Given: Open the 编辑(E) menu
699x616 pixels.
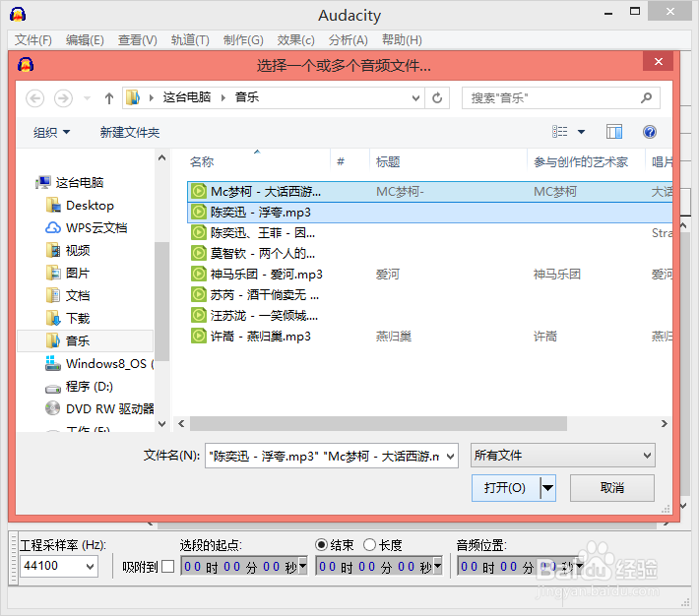Looking at the screenshot, I should (x=85, y=40).
